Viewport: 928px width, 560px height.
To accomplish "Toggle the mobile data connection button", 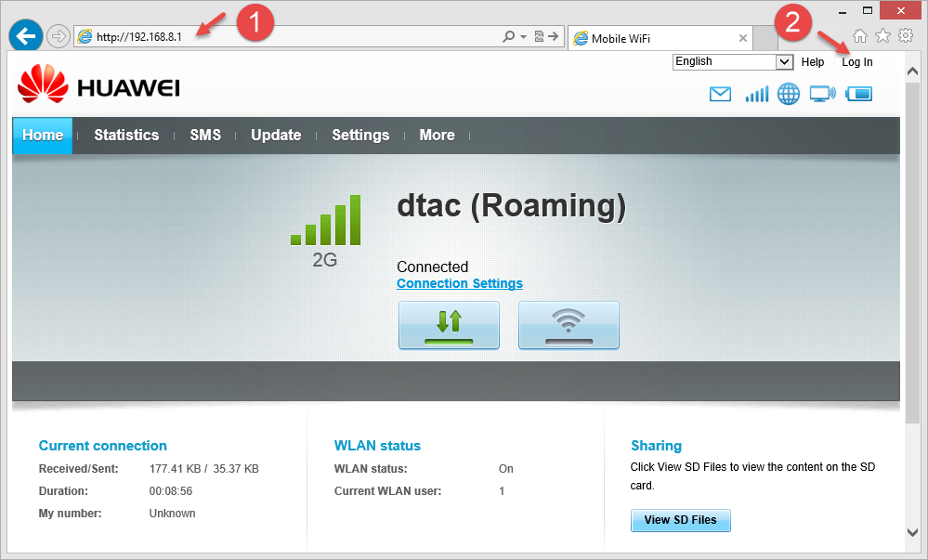I will coord(450,326).
